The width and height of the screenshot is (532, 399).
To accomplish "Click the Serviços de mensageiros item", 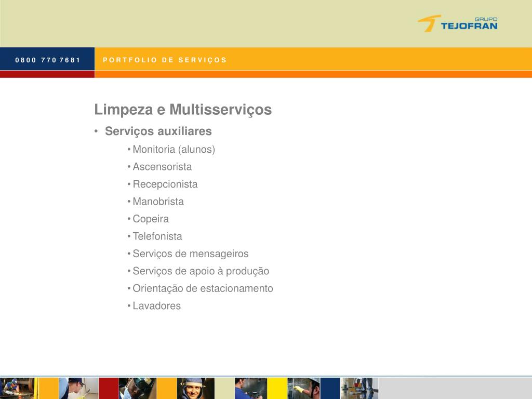I will pyautogui.click(x=190, y=254).
